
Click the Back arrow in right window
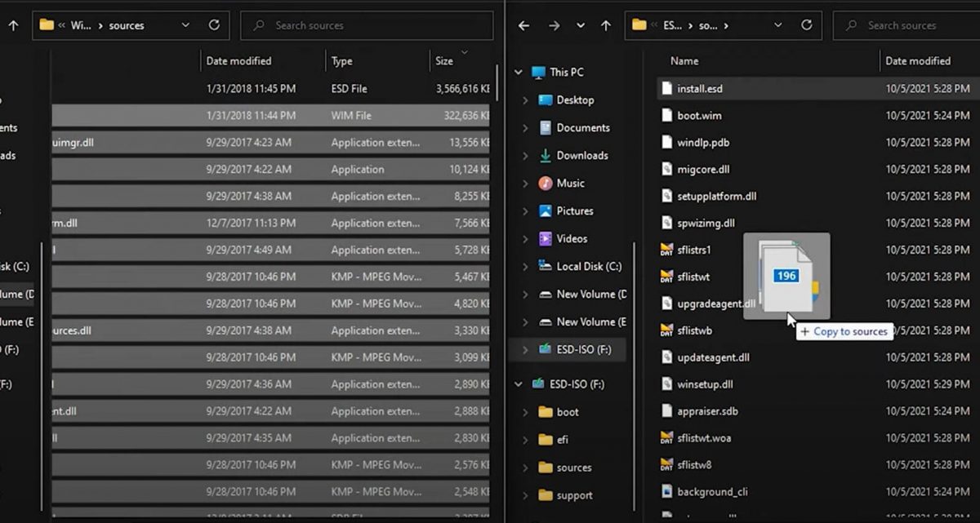pos(524,25)
